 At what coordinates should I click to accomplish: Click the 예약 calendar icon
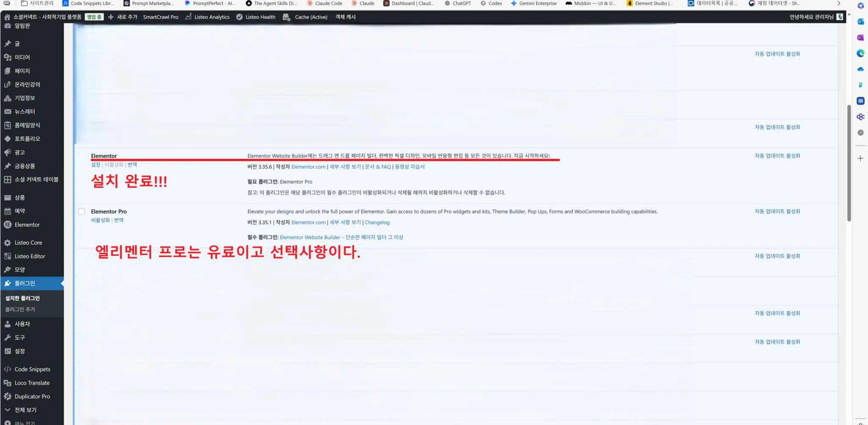click(x=7, y=211)
